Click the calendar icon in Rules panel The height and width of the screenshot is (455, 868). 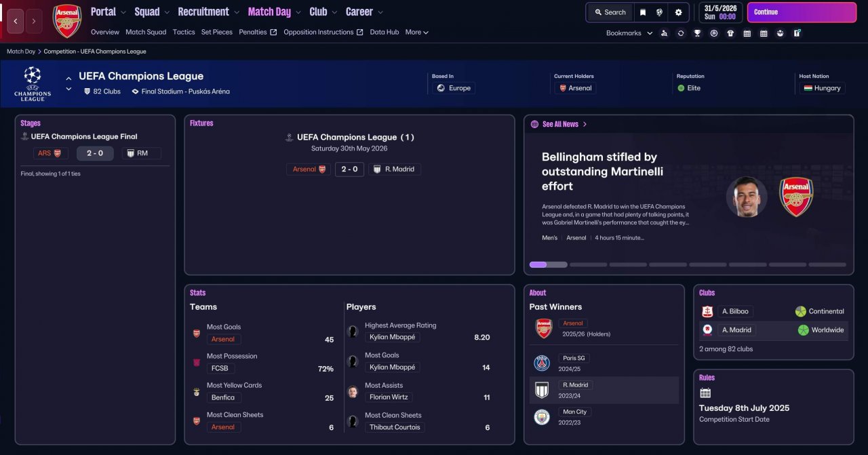point(705,393)
